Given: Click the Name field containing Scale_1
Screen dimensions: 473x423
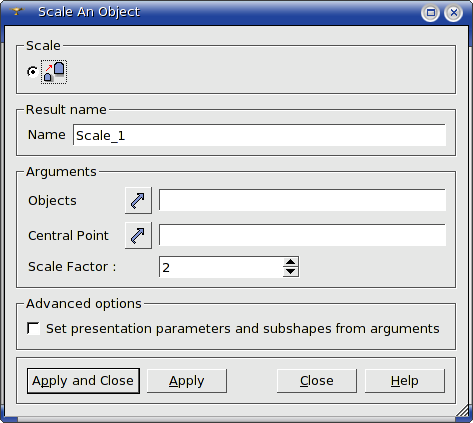Looking at the screenshot, I should coord(259,135).
